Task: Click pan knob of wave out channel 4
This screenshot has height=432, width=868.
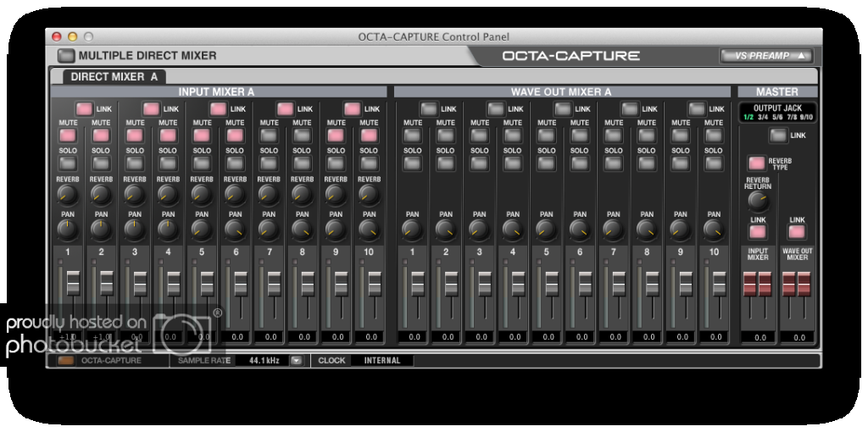Action: (513, 230)
